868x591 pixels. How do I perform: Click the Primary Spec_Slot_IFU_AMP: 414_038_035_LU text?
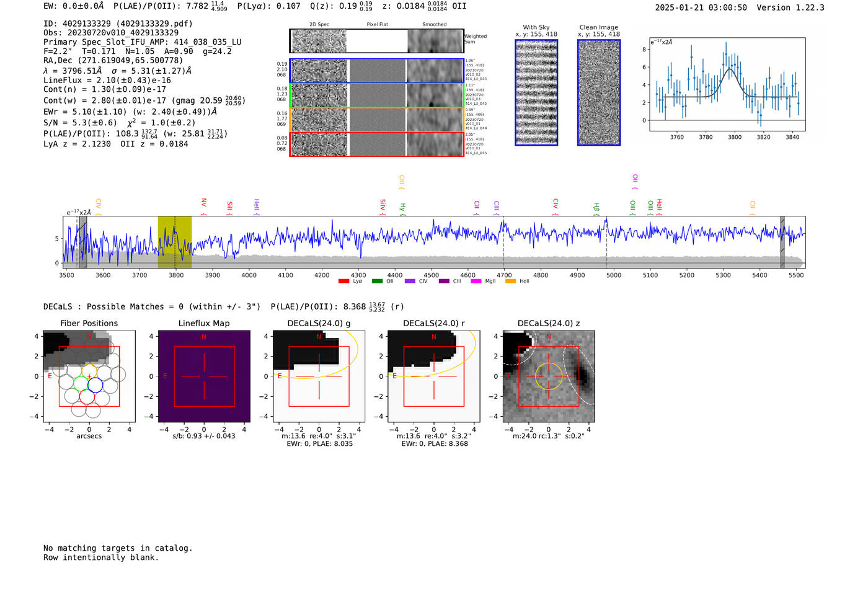143,42
